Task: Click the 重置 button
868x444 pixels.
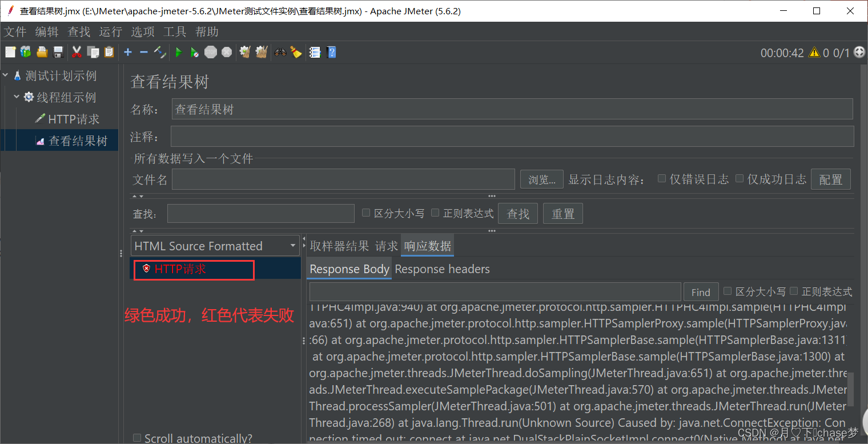Action: click(x=563, y=214)
